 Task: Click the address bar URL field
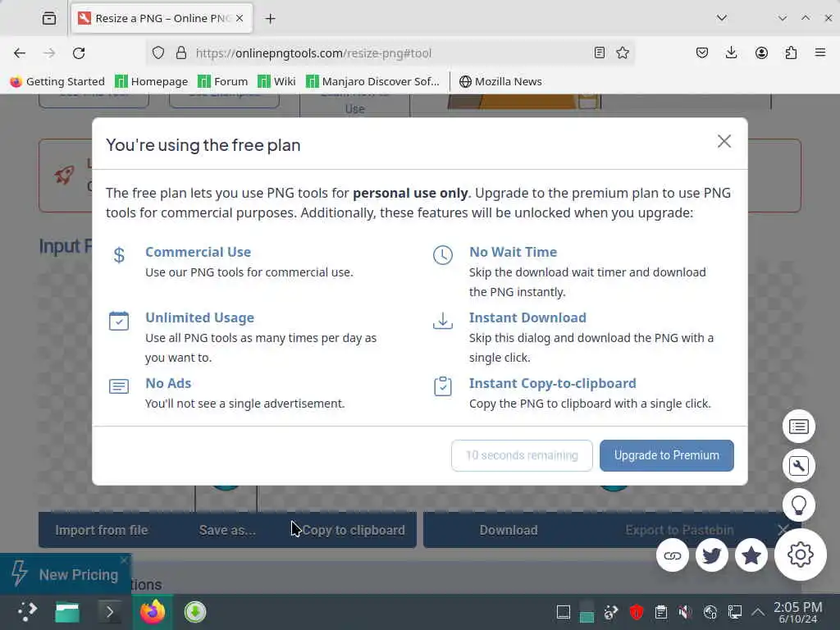(390, 53)
